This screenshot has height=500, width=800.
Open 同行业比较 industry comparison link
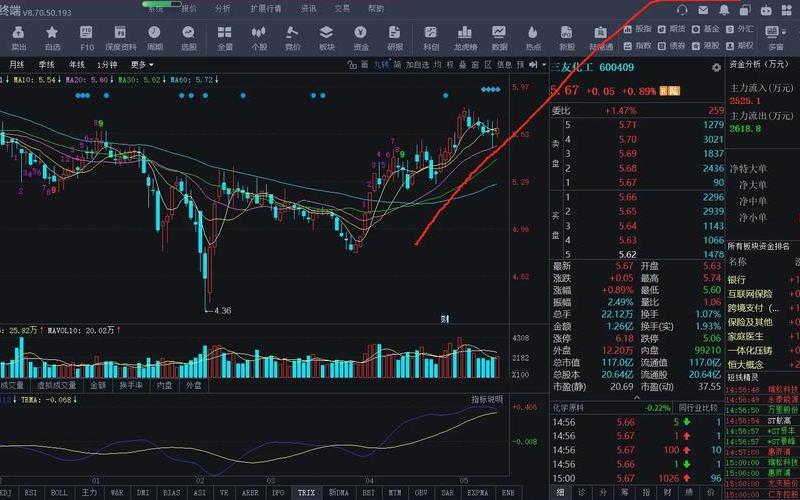pyautogui.click(x=698, y=408)
